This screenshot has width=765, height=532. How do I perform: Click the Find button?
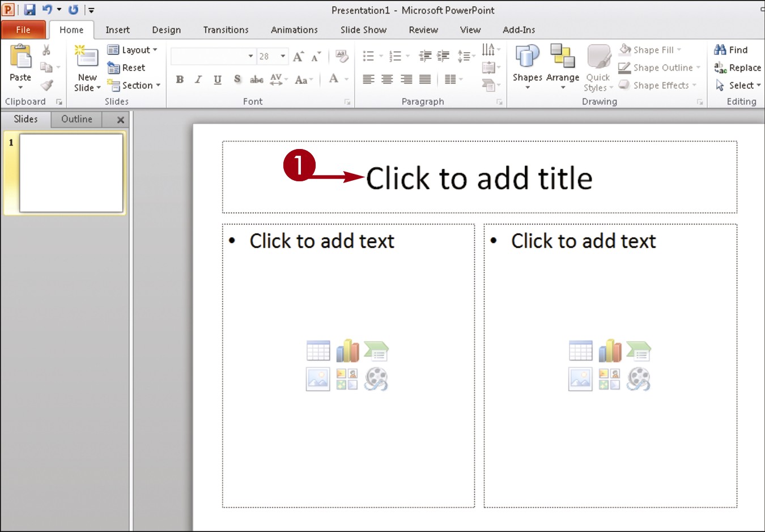click(731, 50)
